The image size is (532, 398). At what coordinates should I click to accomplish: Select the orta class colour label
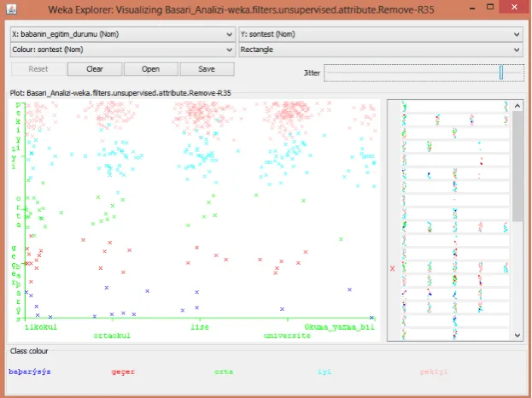click(x=224, y=372)
